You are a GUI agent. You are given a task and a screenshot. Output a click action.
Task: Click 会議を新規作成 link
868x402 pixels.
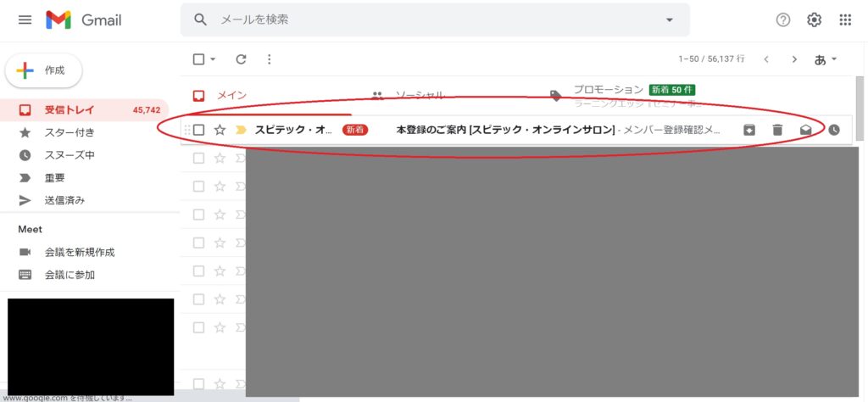pos(80,253)
